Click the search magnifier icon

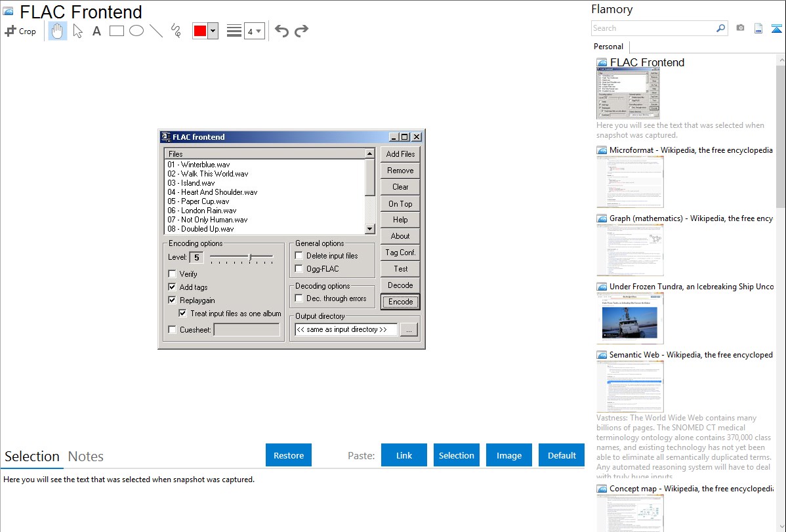(x=720, y=28)
